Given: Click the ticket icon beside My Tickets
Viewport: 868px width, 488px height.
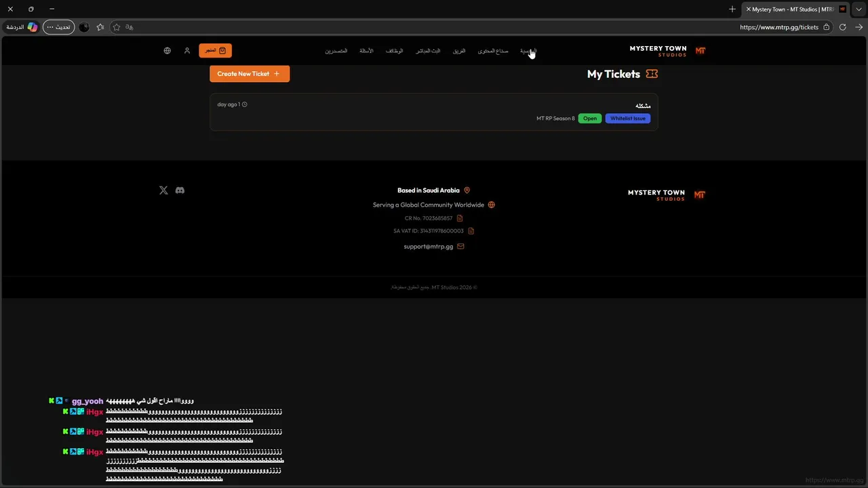Looking at the screenshot, I should (652, 74).
